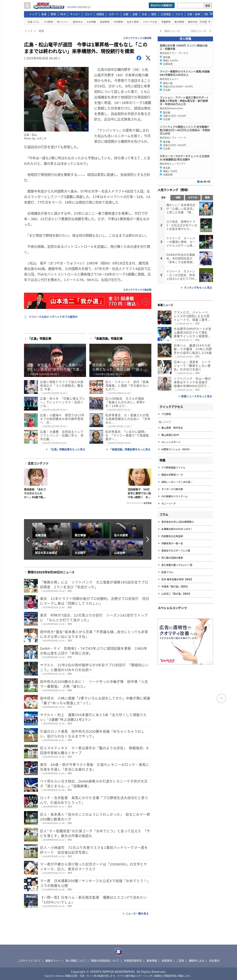Switch ranking to 動画 tab

click(x=207, y=198)
